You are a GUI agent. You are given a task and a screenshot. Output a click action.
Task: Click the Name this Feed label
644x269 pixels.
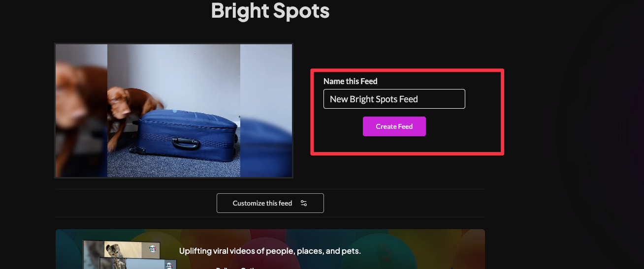[x=350, y=81]
